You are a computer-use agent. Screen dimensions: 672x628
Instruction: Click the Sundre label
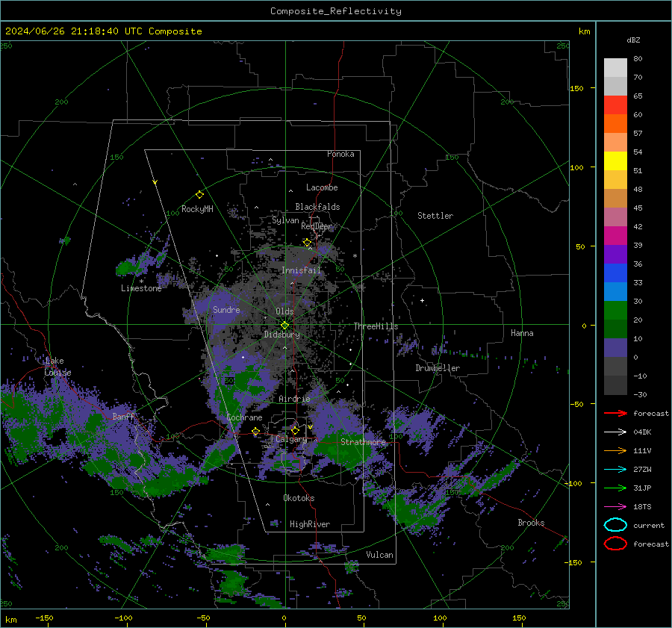[x=226, y=310]
